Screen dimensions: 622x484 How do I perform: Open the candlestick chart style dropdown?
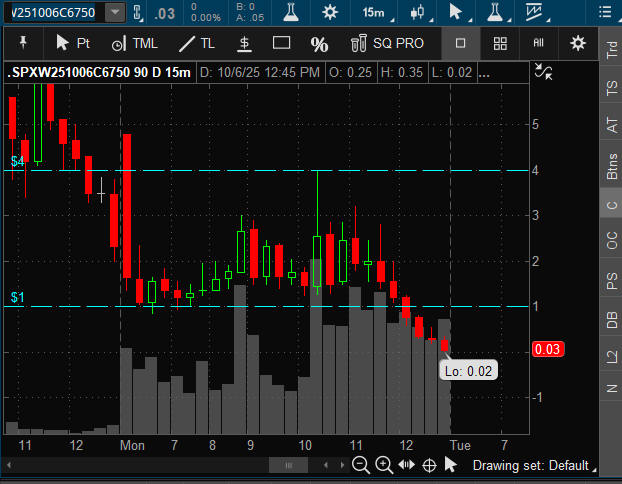[x=421, y=13]
